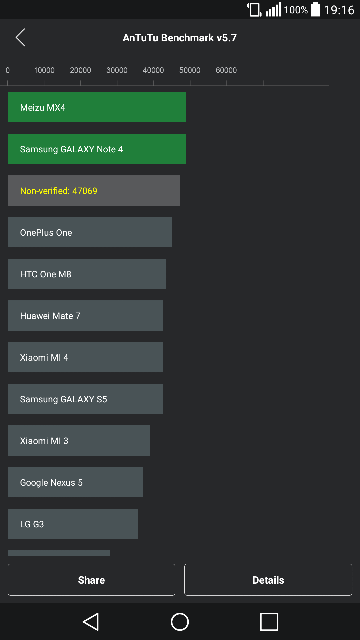Viewport: 360px width, 640px height.
Task: Select the Samsung GALAXY S5 bar
Action: 85,399
